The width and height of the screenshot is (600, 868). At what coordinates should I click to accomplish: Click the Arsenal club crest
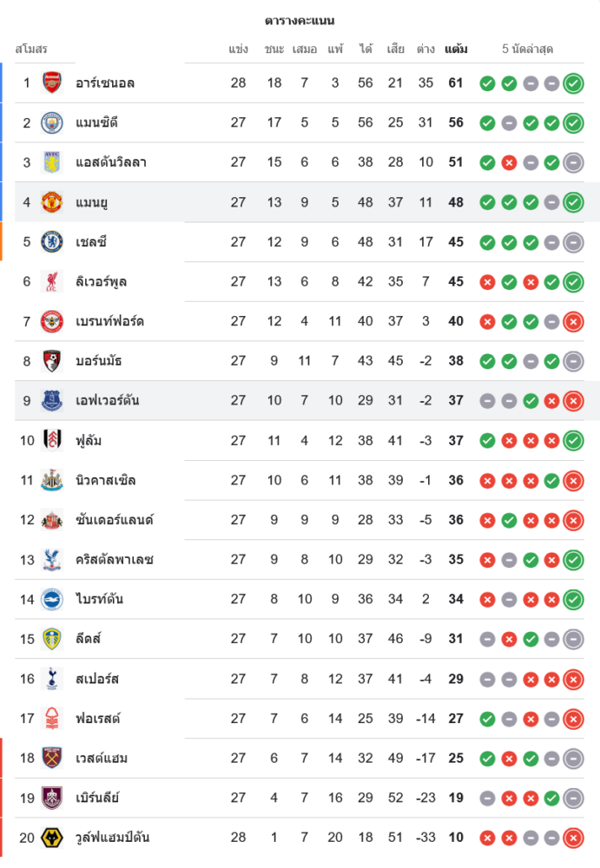tap(52, 83)
